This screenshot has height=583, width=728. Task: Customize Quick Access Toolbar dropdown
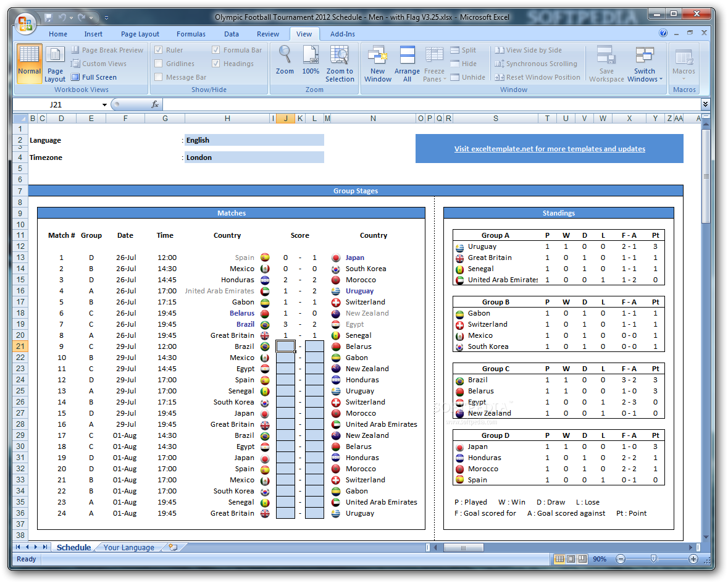coord(106,18)
